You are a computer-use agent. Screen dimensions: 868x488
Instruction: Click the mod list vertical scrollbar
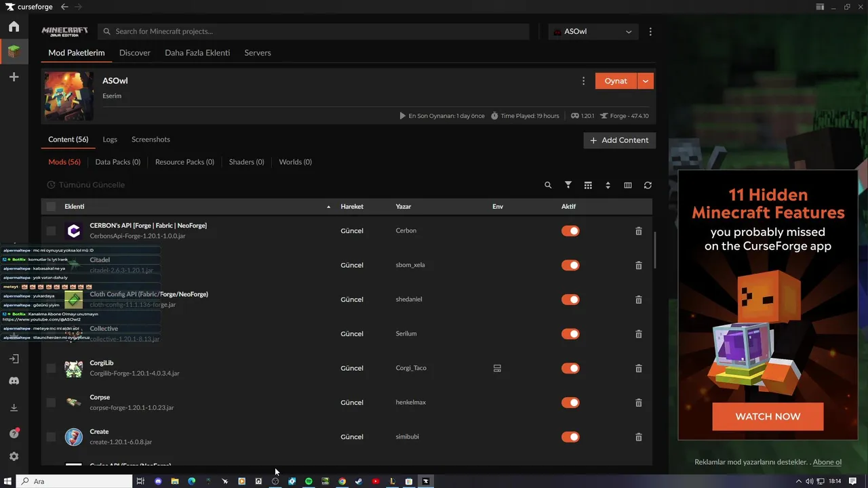pos(655,251)
